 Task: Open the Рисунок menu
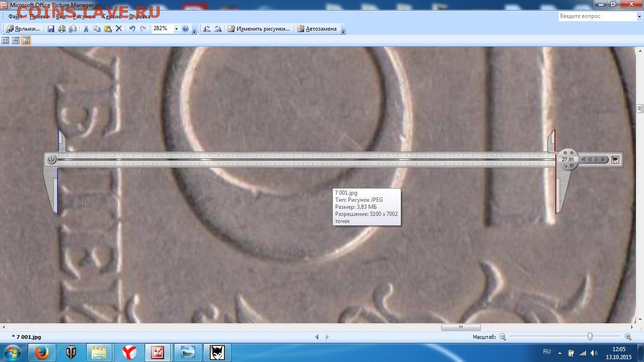pos(84,16)
